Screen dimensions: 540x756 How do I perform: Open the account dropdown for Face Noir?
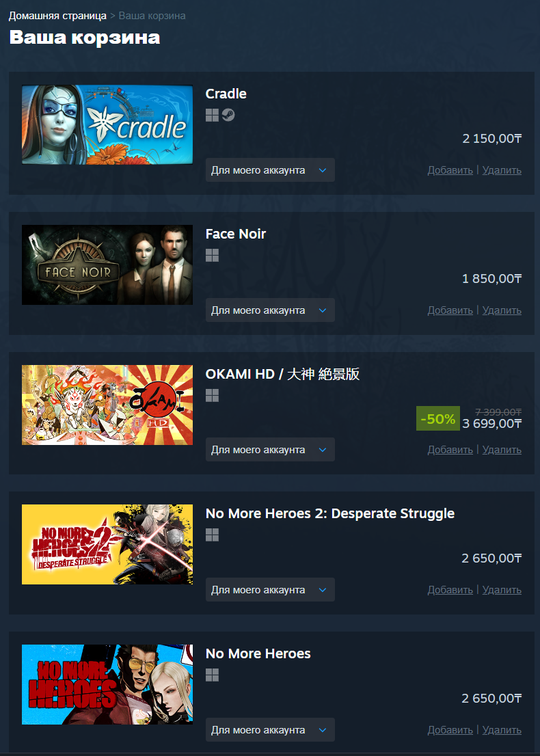click(270, 310)
